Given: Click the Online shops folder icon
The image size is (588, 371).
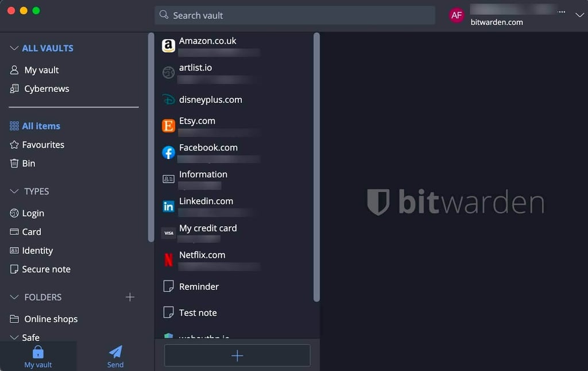Looking at the screenshot, I should 14,319.
